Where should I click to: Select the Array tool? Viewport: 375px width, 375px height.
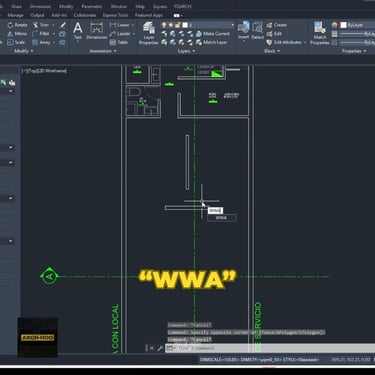(x=41, y=42)
